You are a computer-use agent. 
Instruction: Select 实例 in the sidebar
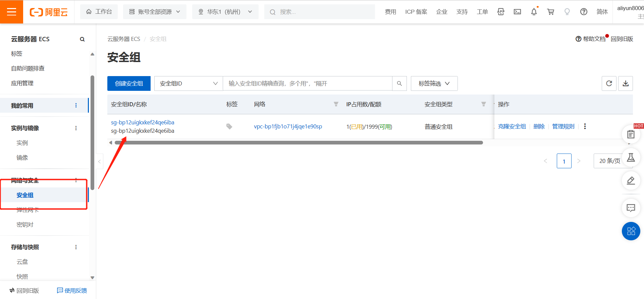[22, 143]
